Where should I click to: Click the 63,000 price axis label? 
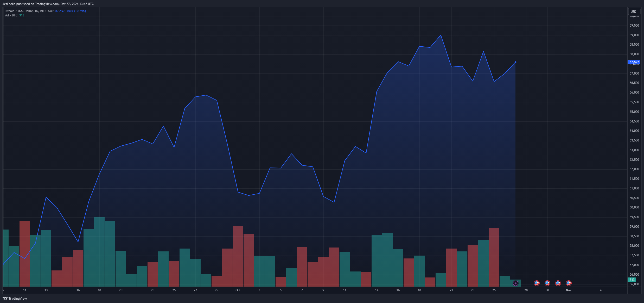click(x=634, y=150)
